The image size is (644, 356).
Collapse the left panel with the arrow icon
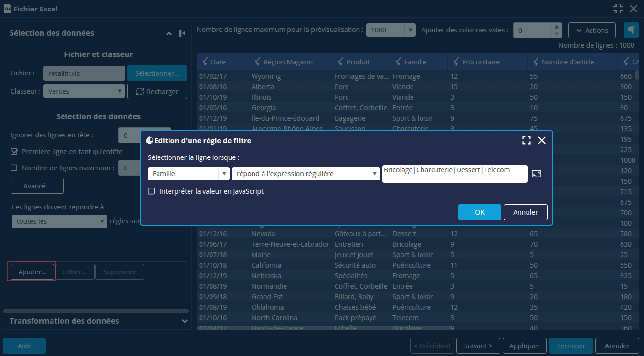182,33
